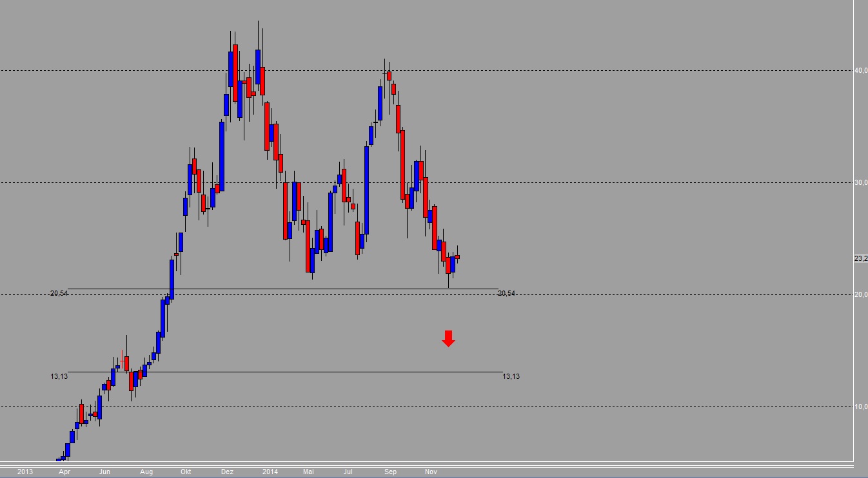Click the right 20,54 line label
This screenshot has height=478, width=868.
(506, 293)
